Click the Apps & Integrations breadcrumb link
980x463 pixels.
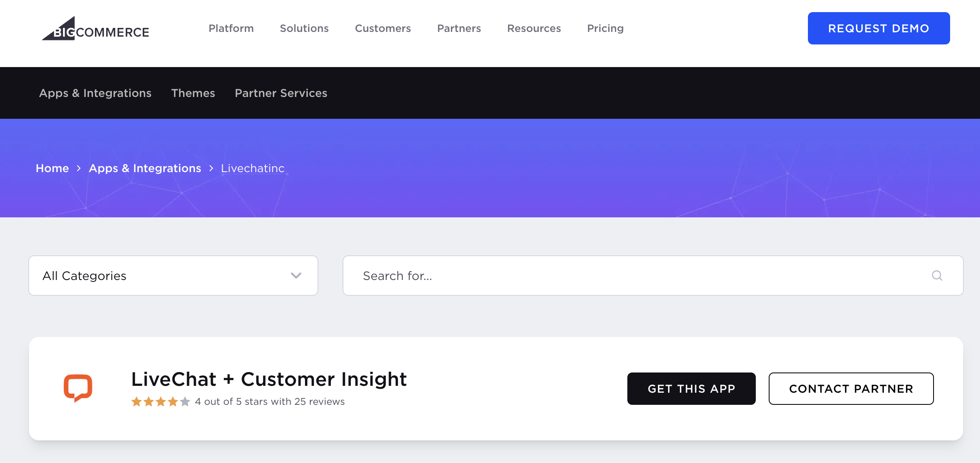pos(144,168)
